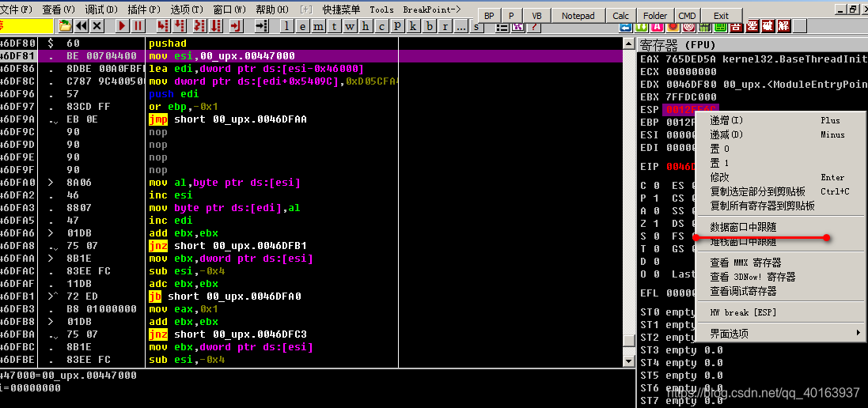Select the 'jmp short 00_upx.0046DFAA' line

click(313, 119)
